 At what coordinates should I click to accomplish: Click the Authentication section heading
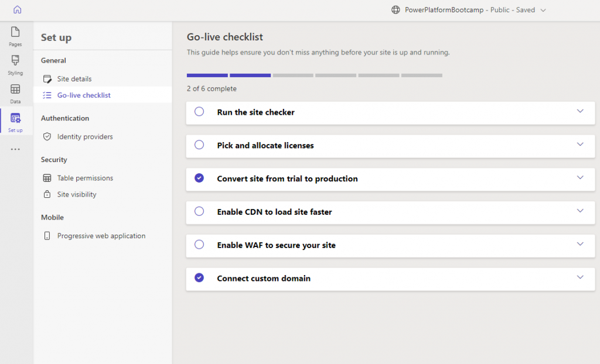(x=65, y=118)
